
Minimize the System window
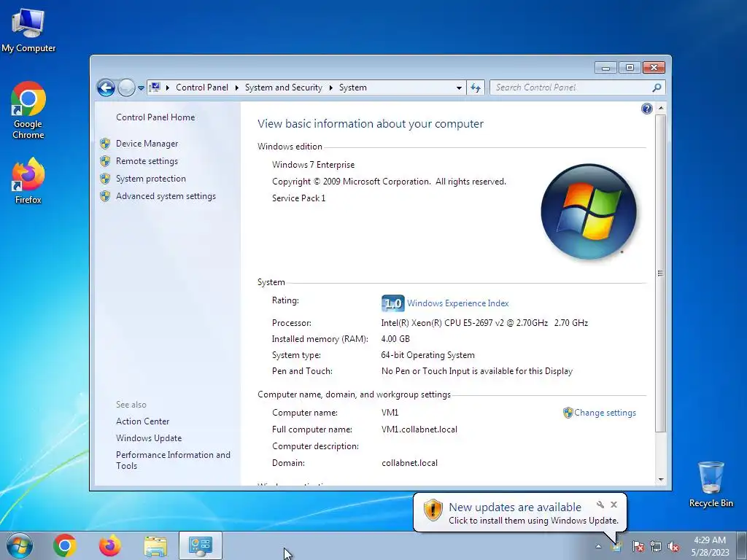[x=605, y=68]
